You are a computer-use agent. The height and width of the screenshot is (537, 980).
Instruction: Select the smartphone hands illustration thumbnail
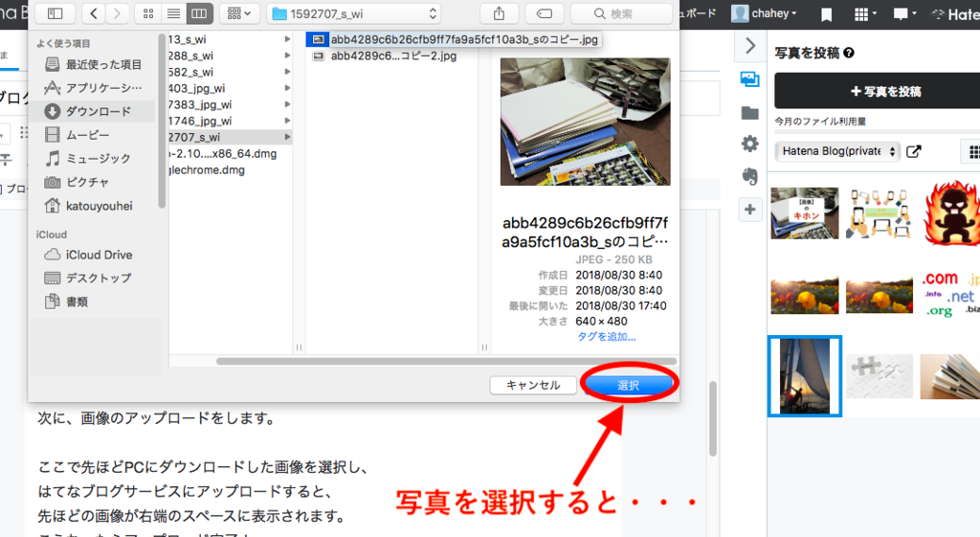(879, 213)
